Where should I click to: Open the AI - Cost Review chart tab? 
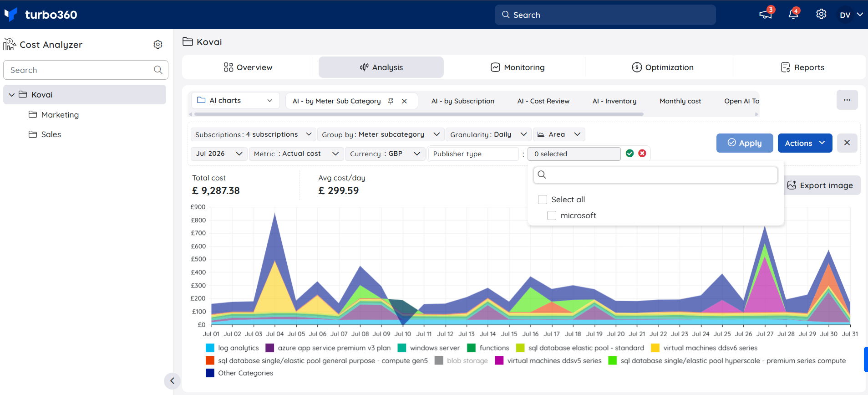(543, 101)
